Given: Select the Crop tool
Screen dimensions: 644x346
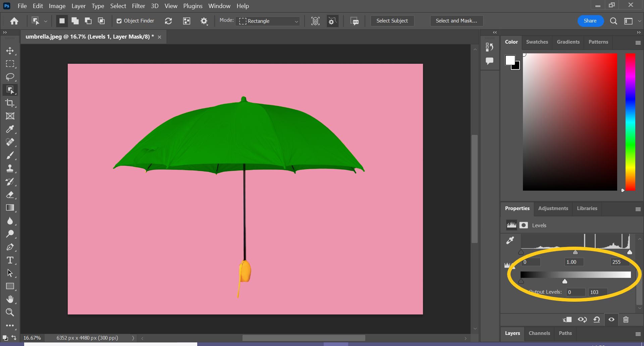Looking at the screenshot, I should 10,103.
